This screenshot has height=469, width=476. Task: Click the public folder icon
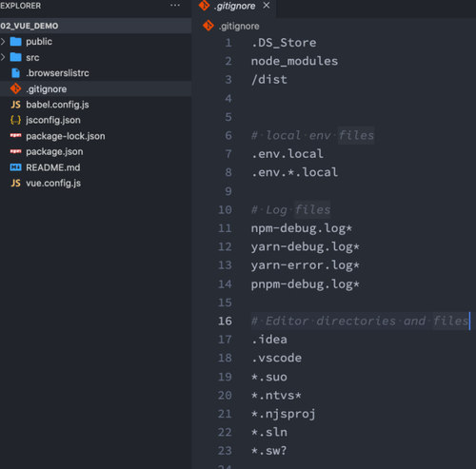[15, 42]
